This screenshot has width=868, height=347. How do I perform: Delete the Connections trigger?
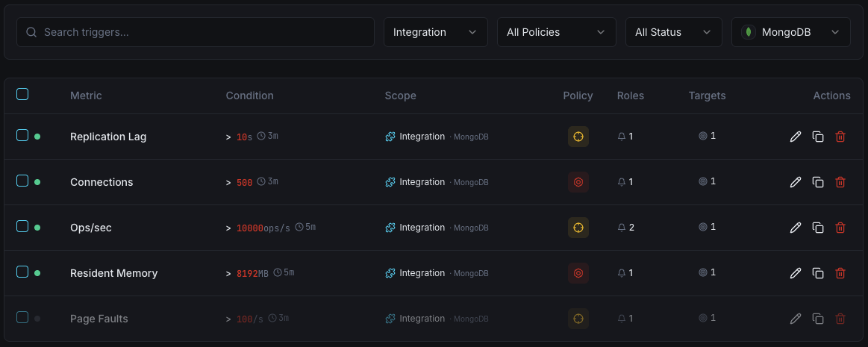[x=840, y=182]
